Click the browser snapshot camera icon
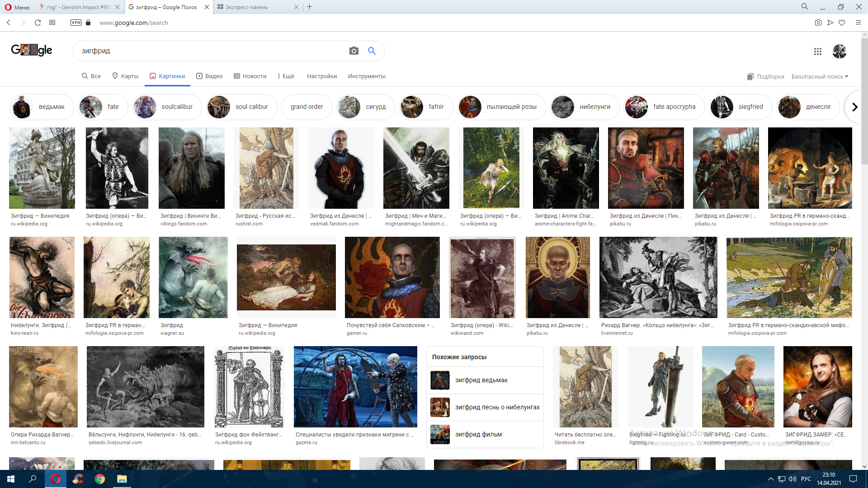The height and width of the screenshot is (488, 868). (818, 23)
